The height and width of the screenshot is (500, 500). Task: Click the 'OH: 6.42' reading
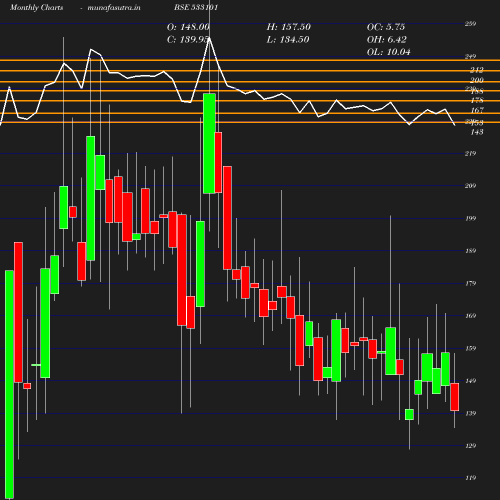[x=387, y=40]
